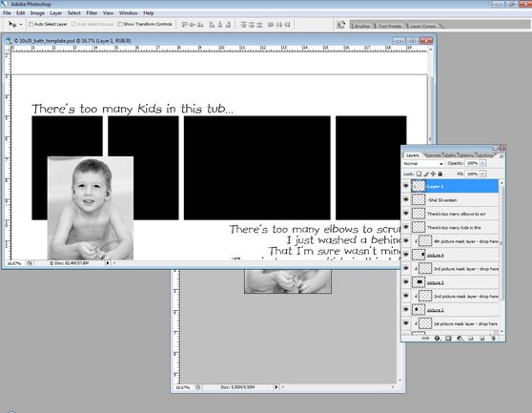Click Align Left Edges icon

tap(212, 25)
